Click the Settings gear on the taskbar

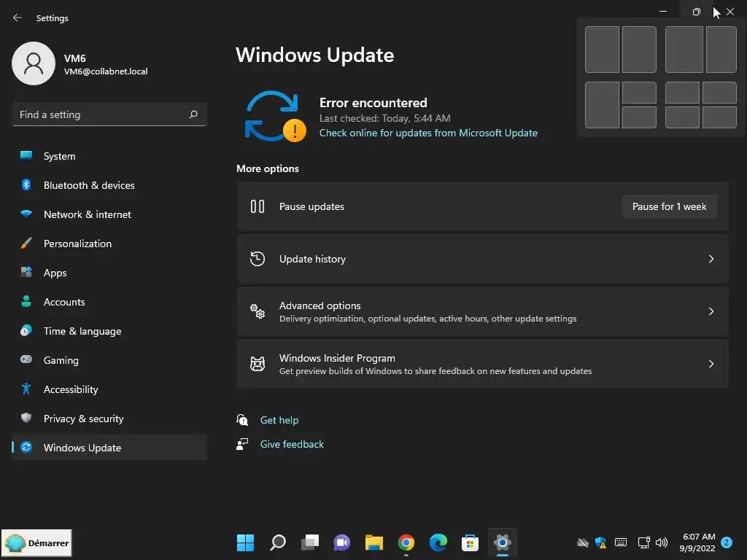(502, 542)
